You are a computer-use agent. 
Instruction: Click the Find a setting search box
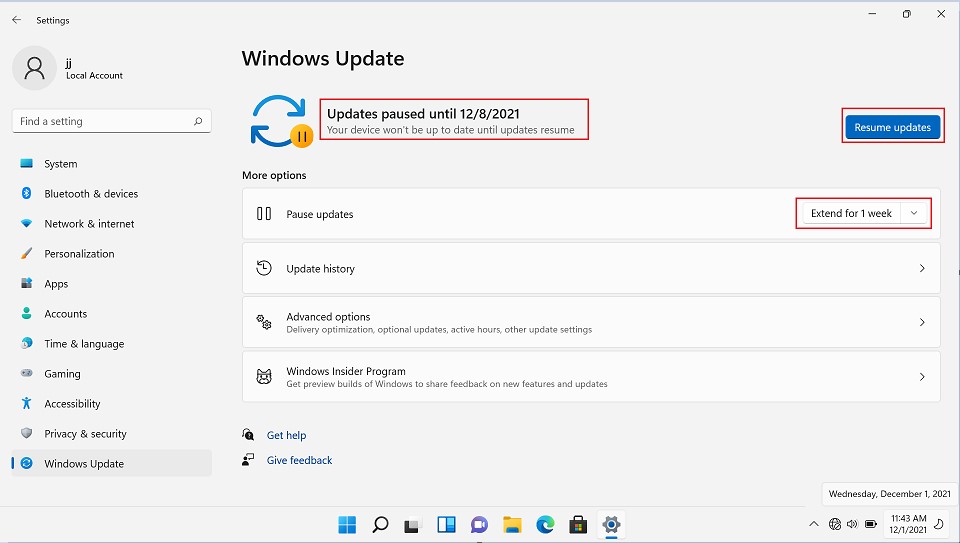pyautogui.click(x=100, y=121)
